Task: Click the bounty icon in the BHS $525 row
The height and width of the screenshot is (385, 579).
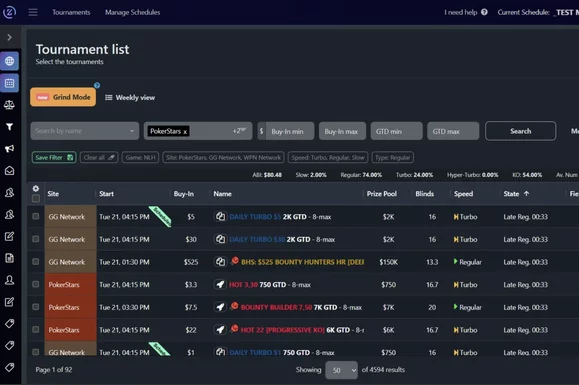Action: pos(234,261)
